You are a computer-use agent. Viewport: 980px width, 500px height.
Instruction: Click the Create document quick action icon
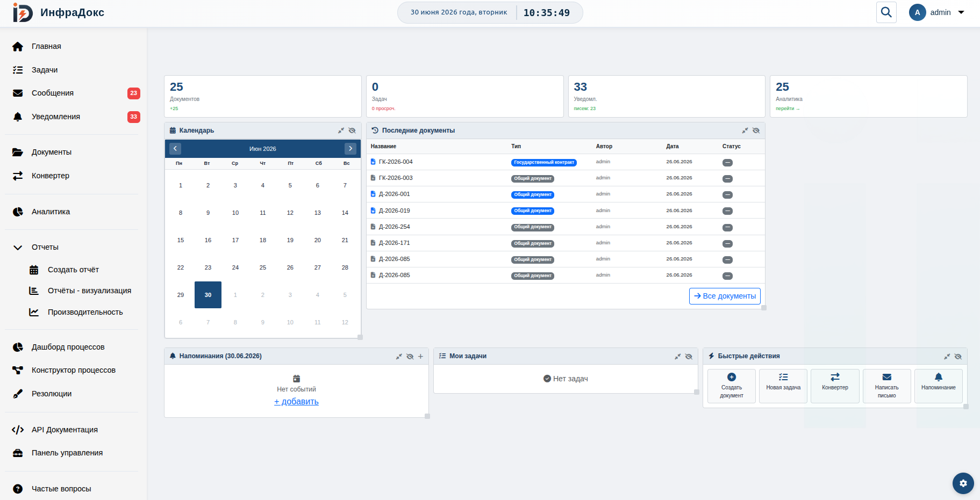click(731, 378)
